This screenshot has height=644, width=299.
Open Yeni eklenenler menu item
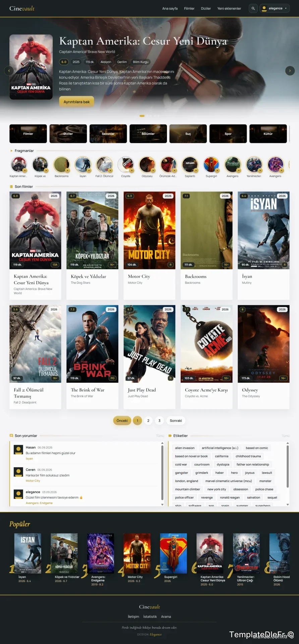pos(229,8)
